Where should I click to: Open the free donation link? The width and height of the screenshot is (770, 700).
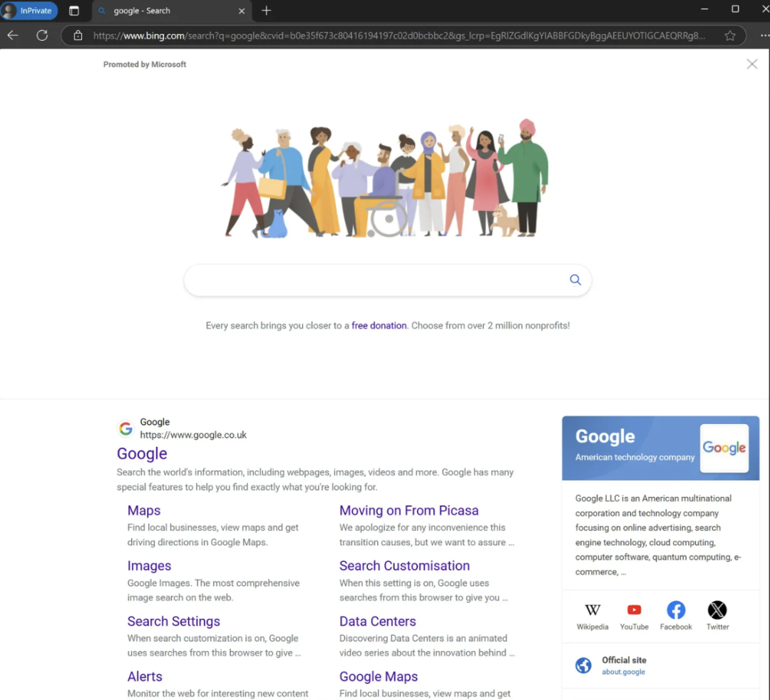click(x=379, y=326)
